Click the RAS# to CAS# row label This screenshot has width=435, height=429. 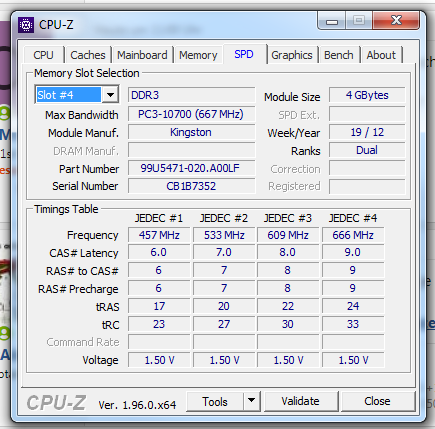tap(82, 271)
